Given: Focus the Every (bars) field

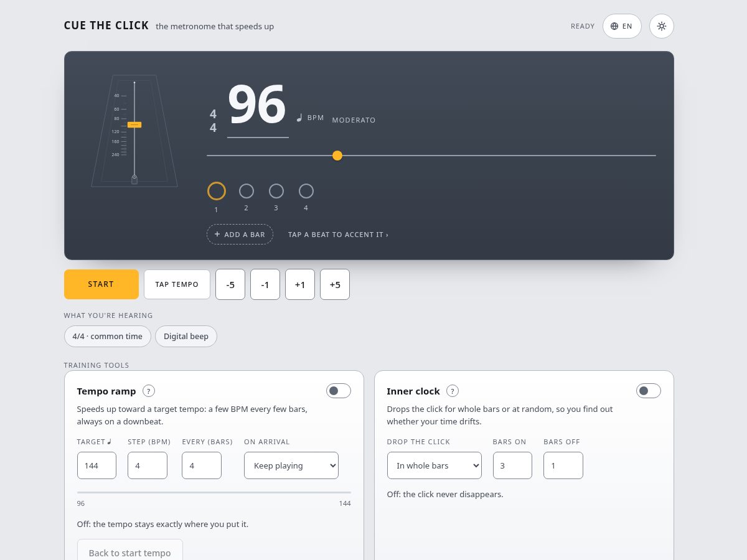Looking at the screenshot, I should [202, 465].
